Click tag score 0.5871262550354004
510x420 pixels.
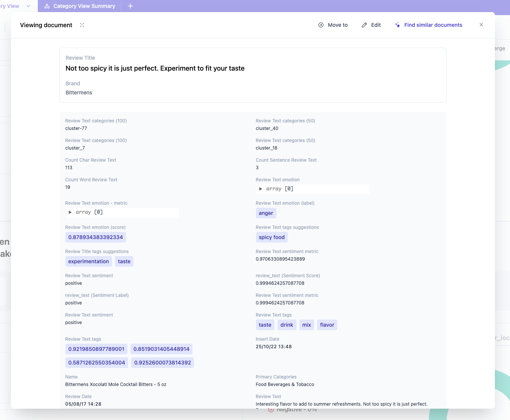pos(97,363)
